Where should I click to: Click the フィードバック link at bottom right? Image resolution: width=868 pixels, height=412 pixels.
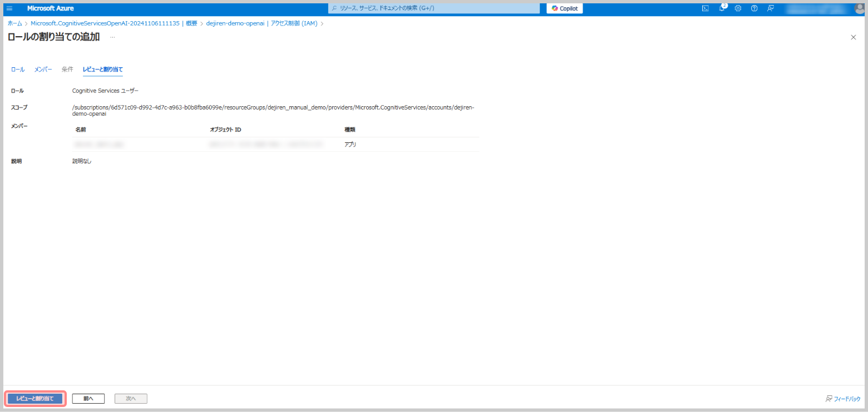(x=843, y=399)
